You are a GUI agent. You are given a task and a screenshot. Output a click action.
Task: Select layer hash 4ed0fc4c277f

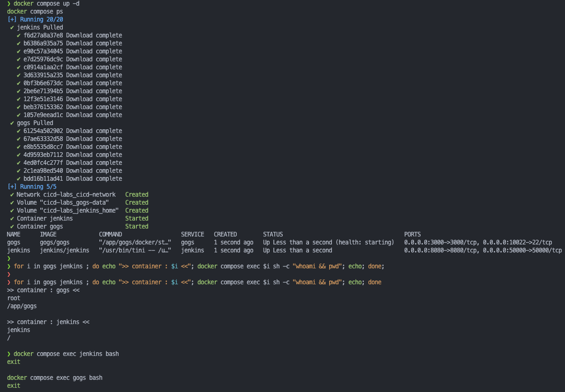pyautogui.click(x=43, y=163)
